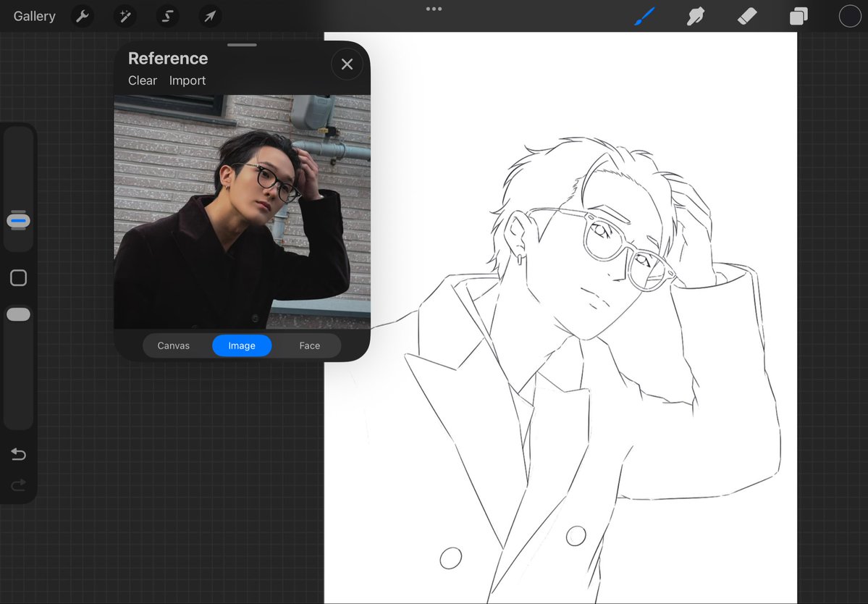This screenshot has height=604, width=868.
Task: Switch reference panel to Face mode
Action: 309,345
